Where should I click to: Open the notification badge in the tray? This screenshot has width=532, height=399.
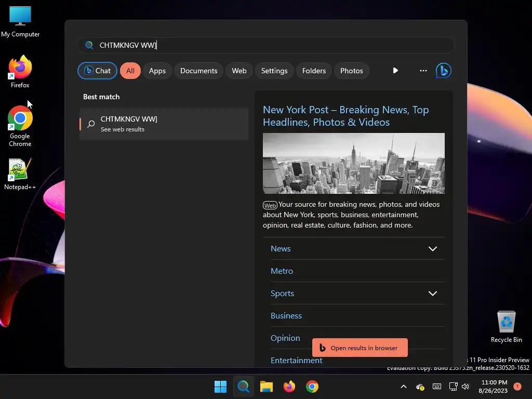click(517, 386)
